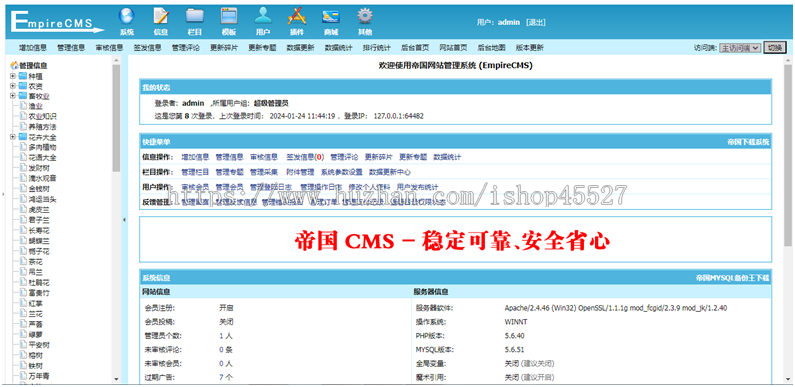Select 更新专题 in the top submenu bar
The height and width of the screenshot is (387, 795).
point(262,48)
